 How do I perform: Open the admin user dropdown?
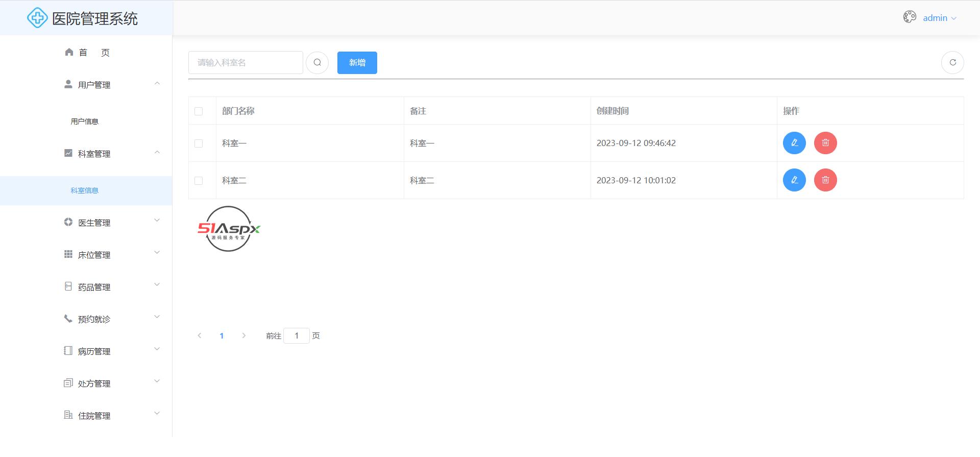click(939, 18)
